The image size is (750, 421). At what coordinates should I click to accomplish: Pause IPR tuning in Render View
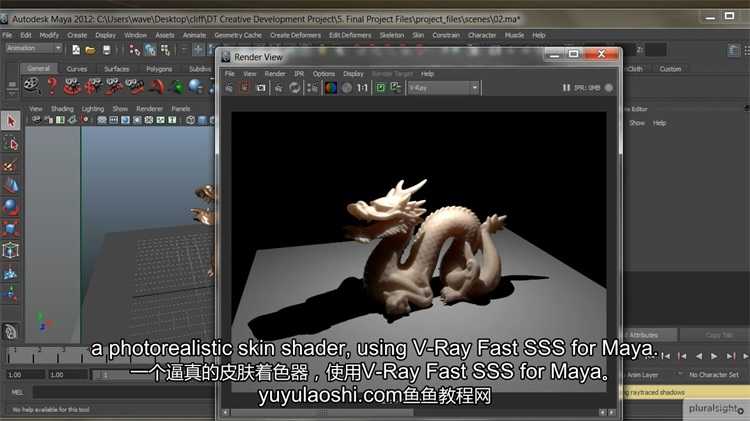click(x=566, y=88)
